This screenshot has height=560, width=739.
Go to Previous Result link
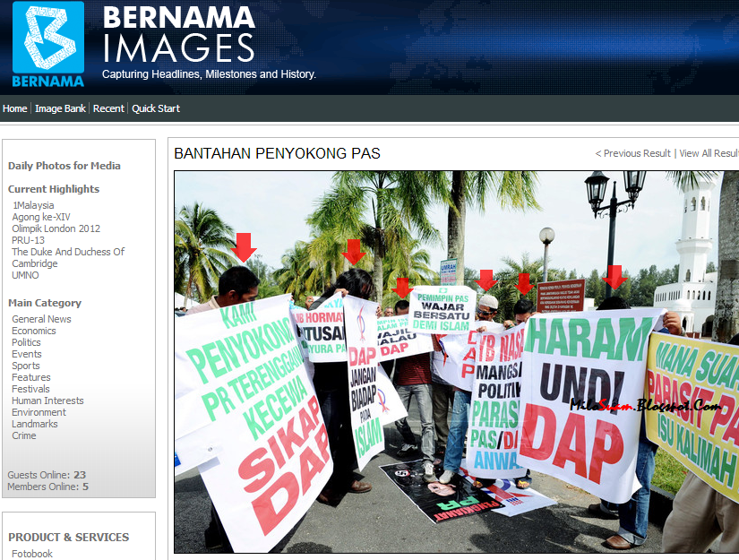coord(633,153)
